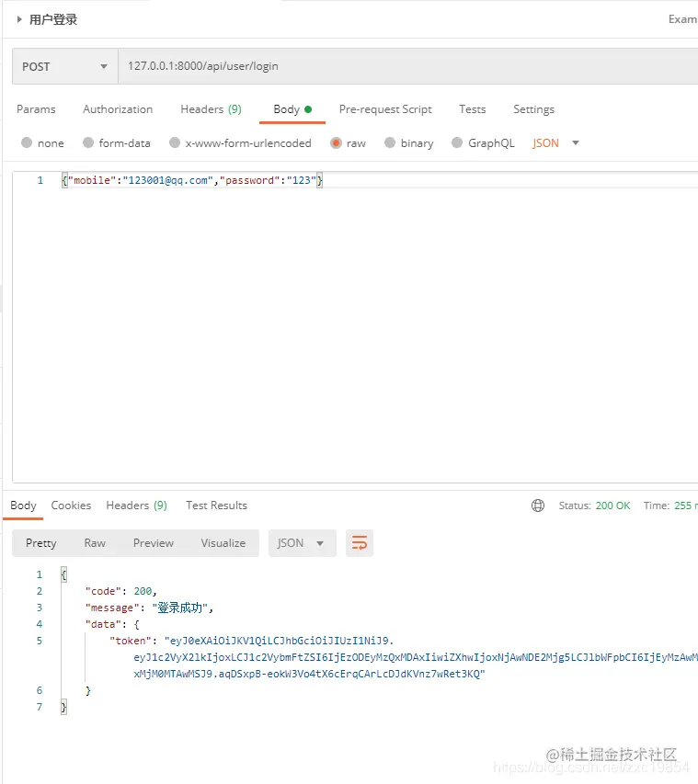
Task: Open the request Headers (9) tab
Action: (x=211, y=109)
